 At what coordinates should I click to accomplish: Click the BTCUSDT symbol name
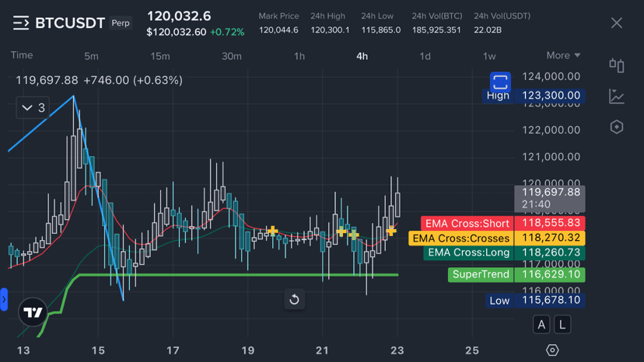point(70,23)
